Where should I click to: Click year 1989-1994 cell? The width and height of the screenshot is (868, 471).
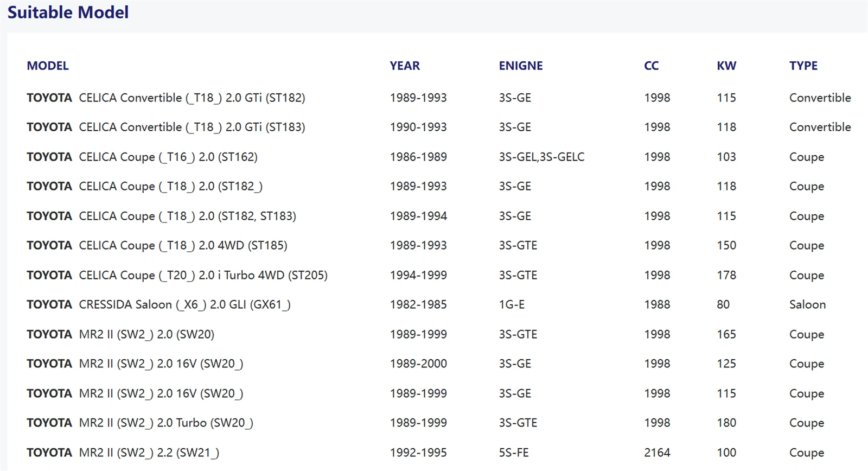418,216
